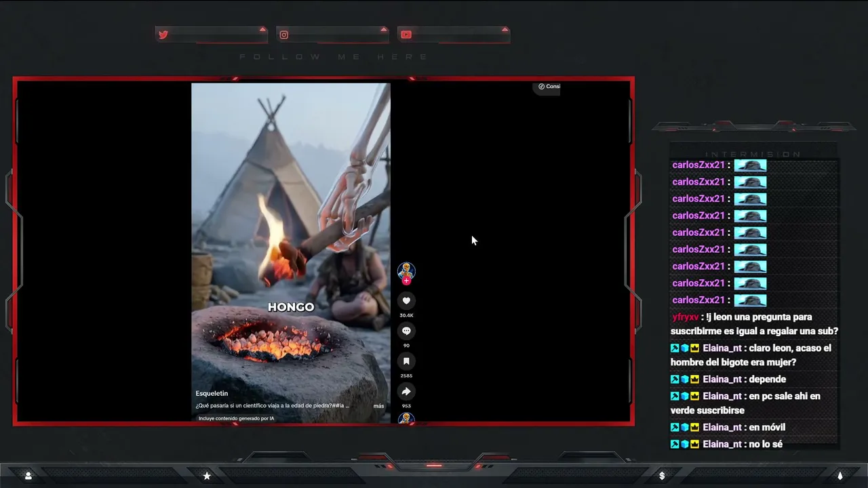
Task: Click the message "en pc sale ahi en verde suscribirse"
Action: coord(745,403)
